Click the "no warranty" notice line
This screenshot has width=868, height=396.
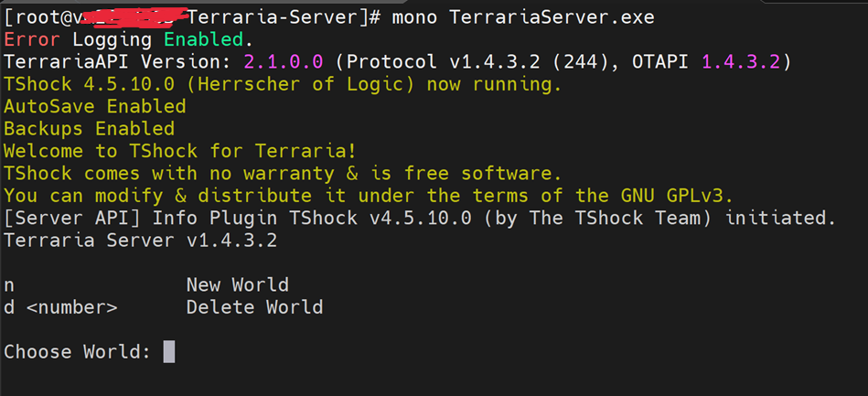282,174
